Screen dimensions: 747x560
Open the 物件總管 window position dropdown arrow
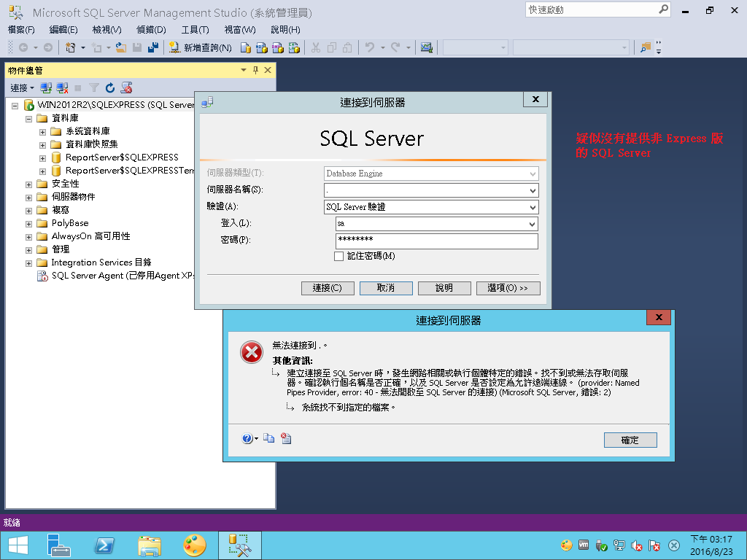click(x=244, y=71)
